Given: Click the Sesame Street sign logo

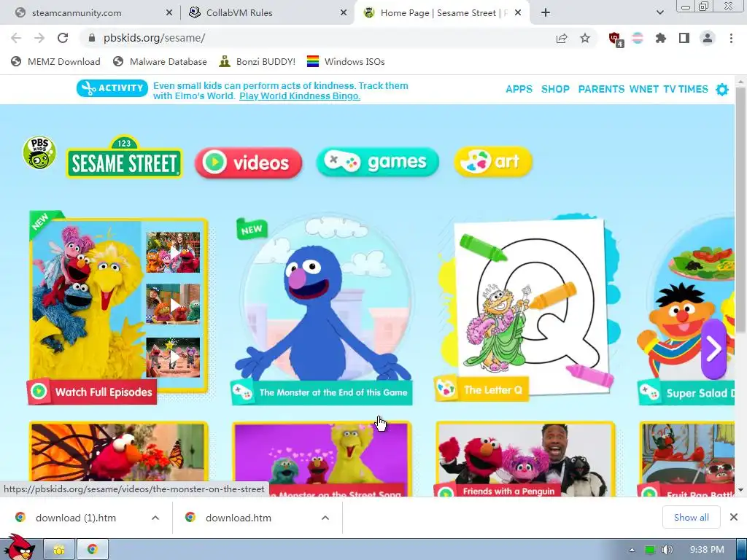Looking at the screenshot, I should pyautogui.click(x=124, y=157).
